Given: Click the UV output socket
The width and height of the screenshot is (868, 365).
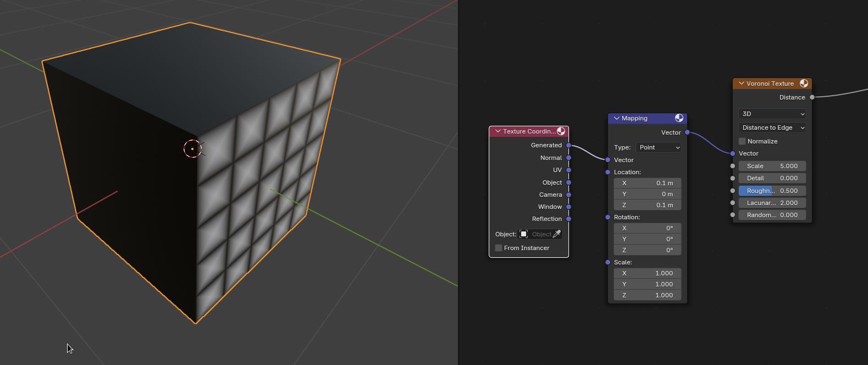Looking at the screenshot, I should click(568, 170).
